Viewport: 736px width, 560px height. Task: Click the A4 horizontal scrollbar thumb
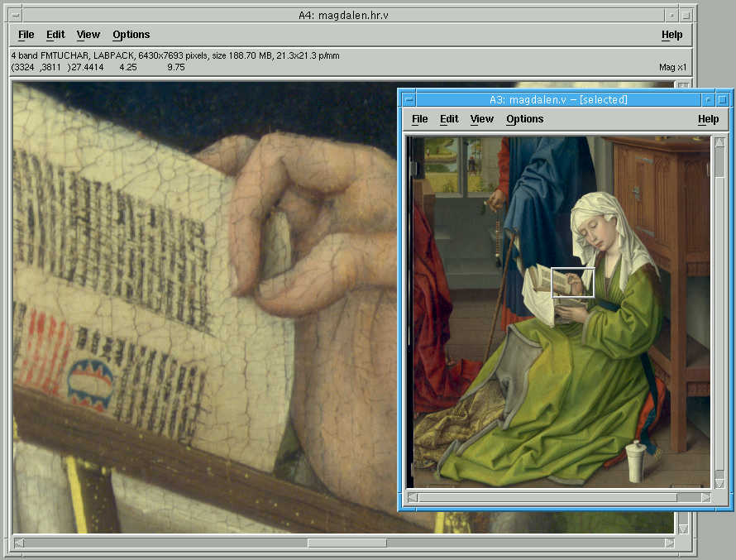pyautogui.click(x=346, y=543)
